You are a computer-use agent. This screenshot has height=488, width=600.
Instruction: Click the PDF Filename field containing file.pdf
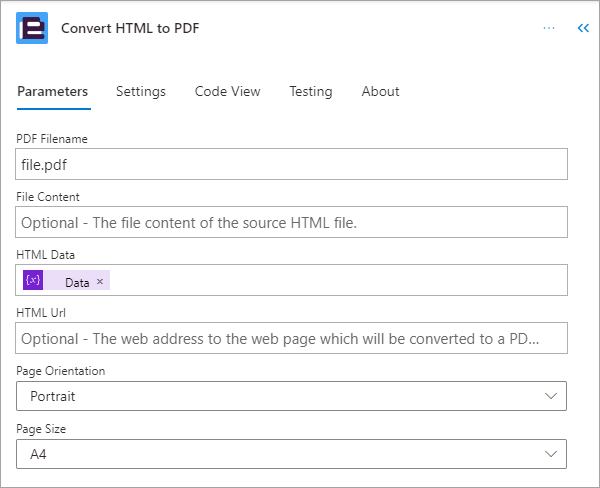pyautogui.click(x=291, y=164)
